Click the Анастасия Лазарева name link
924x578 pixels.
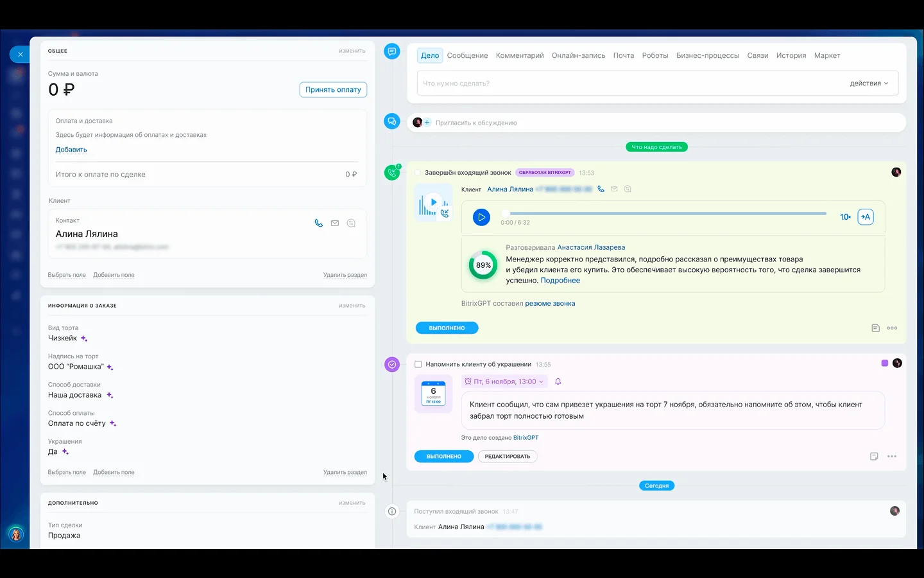pyautogui.click(x=591, y=247)
